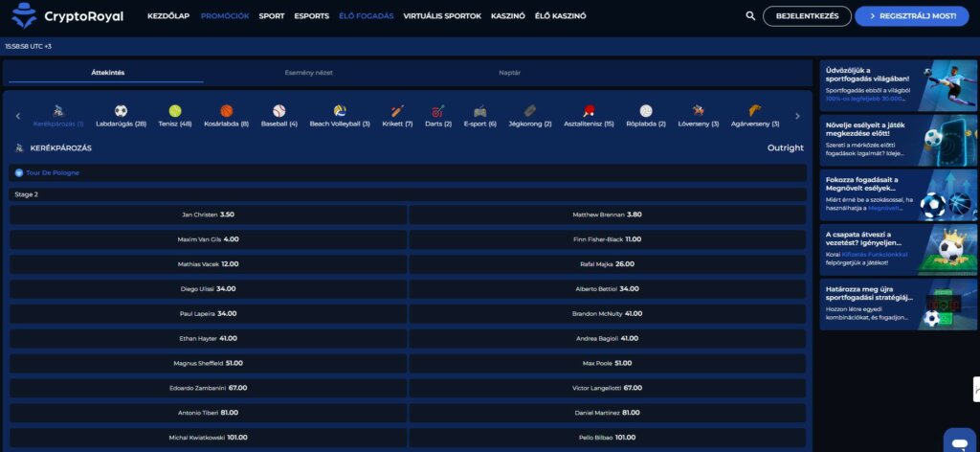This screenshot has width=980, height=452.
Task: Select the Lóverseny horse racing icon
Action: [698, 111]
